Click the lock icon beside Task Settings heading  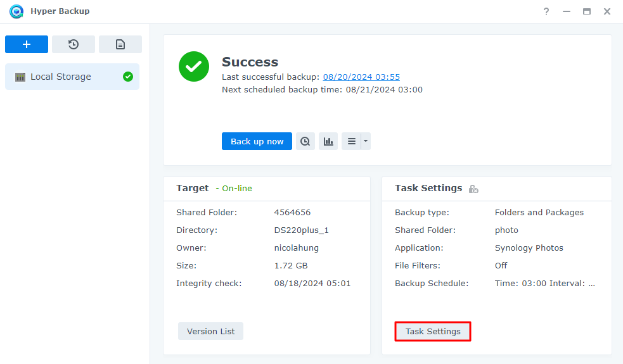tap(473, 189)
